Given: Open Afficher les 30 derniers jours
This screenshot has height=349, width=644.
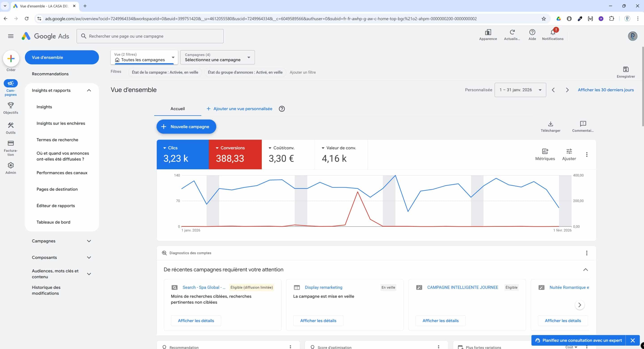Looking at the screenshot, I should click(606, 89).
